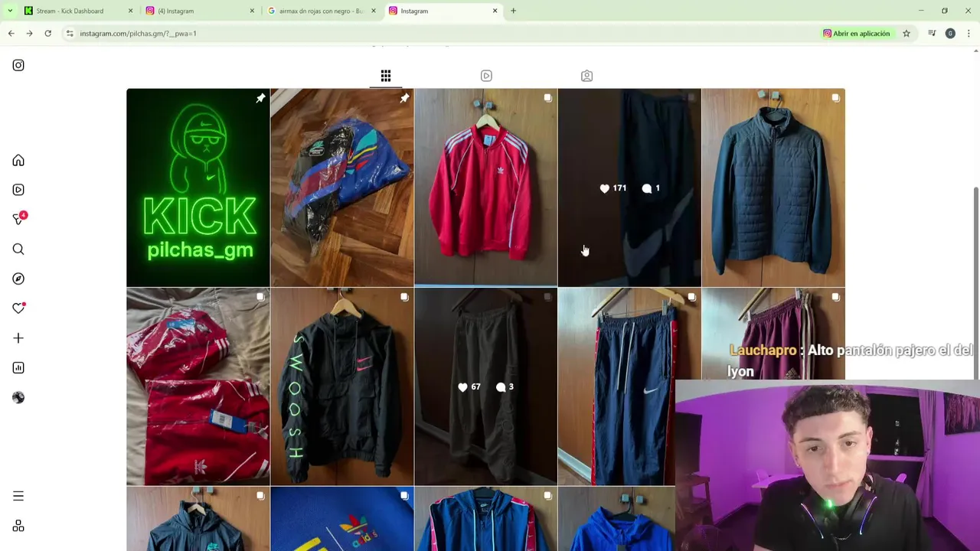Open a new browser tab
This screenshot has width=980, height=551.
(x=513, y=11)
